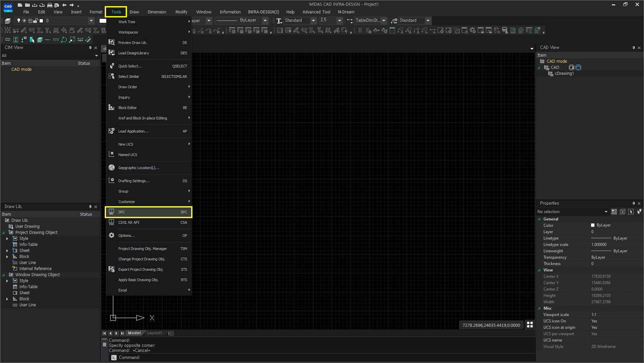Click the Command input field
Screen dimensions: 644x363
(326, 358)
